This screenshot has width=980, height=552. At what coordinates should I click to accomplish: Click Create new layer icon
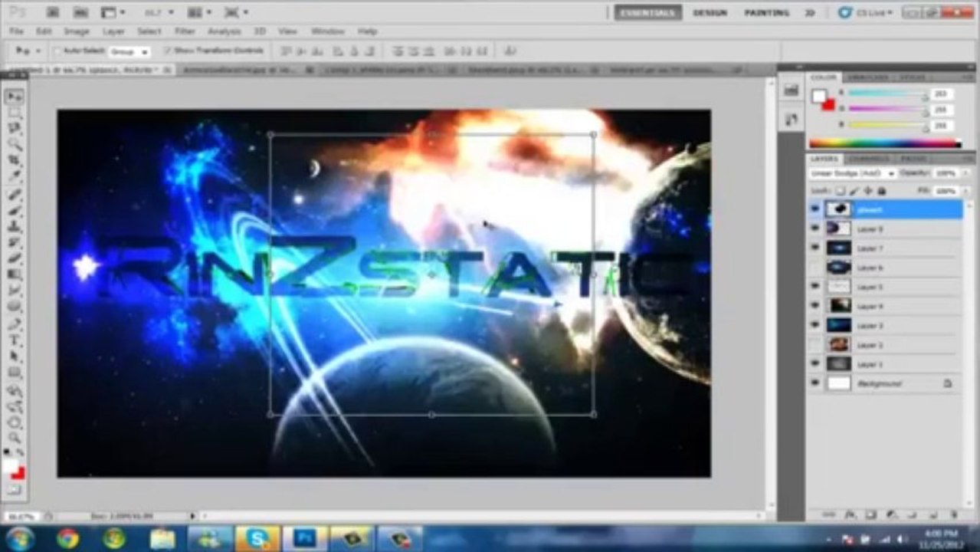(x=932, y=515)
